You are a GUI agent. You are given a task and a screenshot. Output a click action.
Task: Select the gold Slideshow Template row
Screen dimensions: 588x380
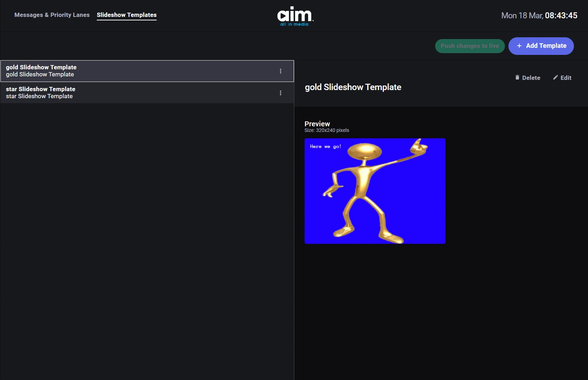click(147, 71)
